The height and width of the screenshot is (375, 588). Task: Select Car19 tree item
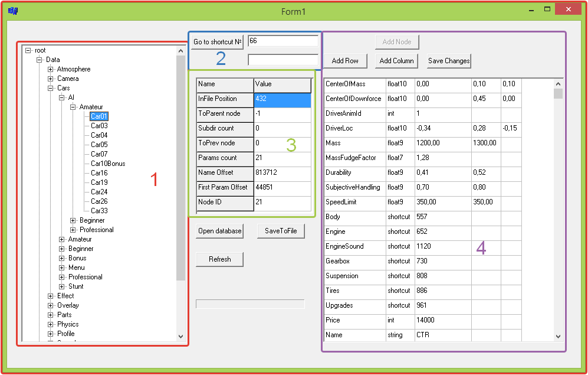click(99, 182)
